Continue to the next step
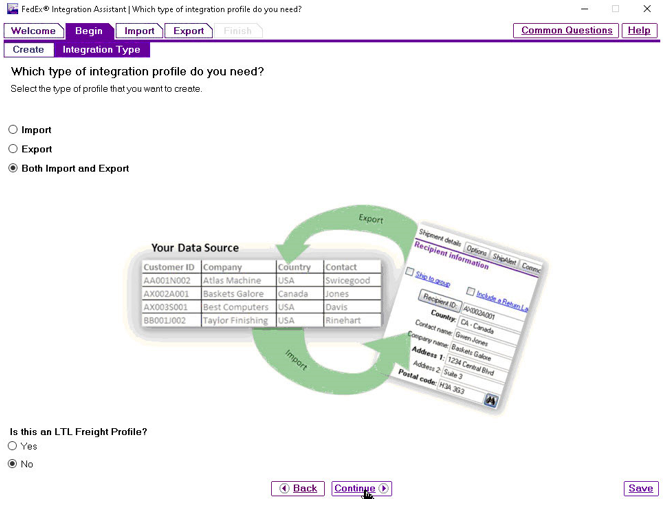The width and height of the screenshot is (667, 506). 362,488
